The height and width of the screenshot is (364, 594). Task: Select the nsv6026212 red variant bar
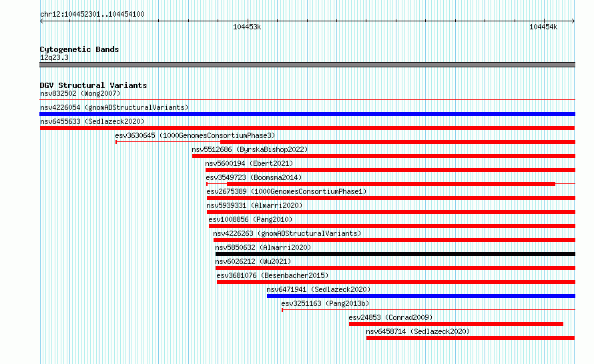[x=395, y=268]
